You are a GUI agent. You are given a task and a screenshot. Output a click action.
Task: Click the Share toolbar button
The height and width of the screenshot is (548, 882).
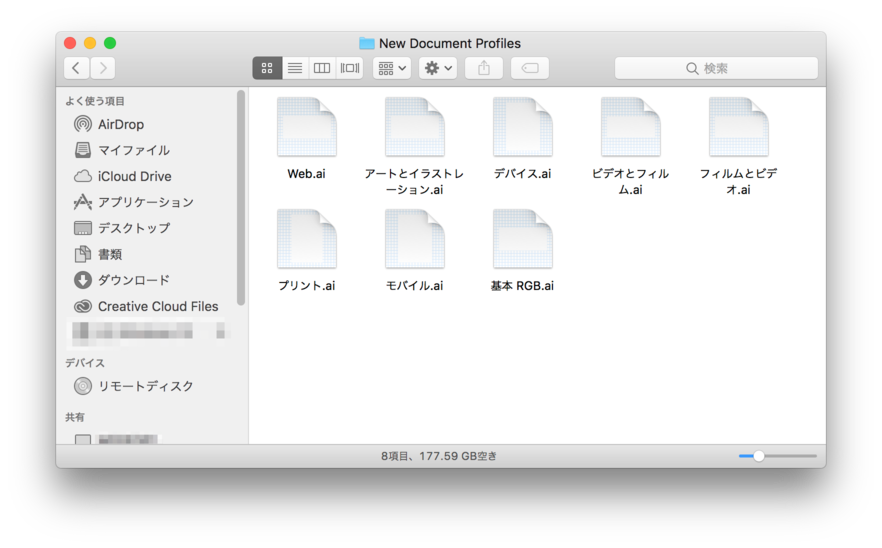(484, 68)
